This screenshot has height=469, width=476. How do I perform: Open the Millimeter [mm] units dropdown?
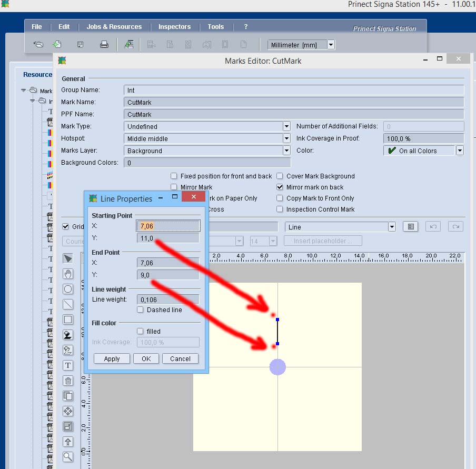tap(331, 45)
